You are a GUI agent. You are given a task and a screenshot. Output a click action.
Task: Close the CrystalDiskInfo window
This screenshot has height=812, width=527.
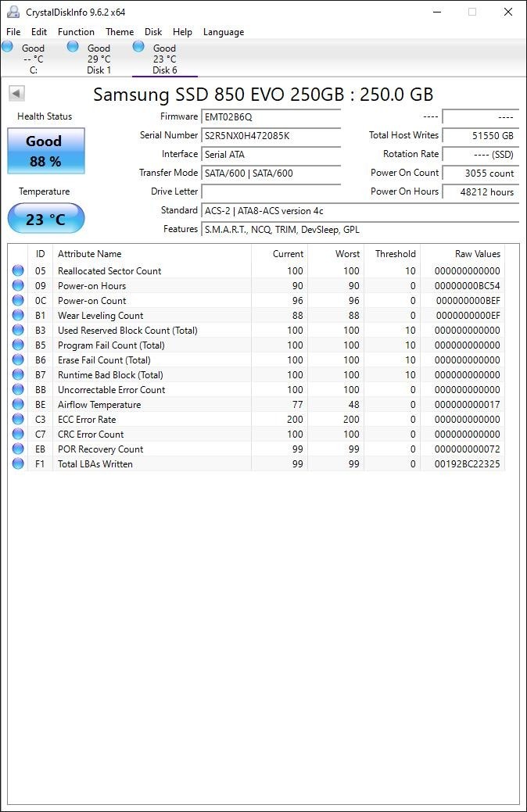click(508, 12)
